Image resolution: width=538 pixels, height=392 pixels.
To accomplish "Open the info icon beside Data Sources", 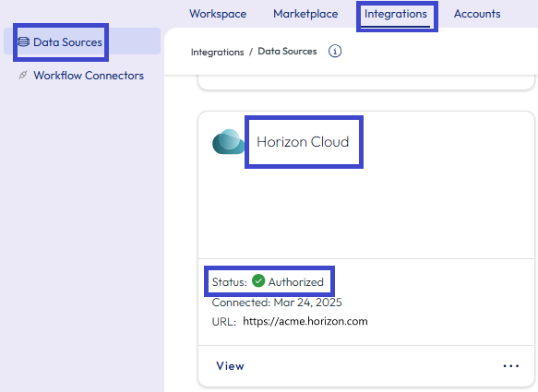I will (335, 52).
